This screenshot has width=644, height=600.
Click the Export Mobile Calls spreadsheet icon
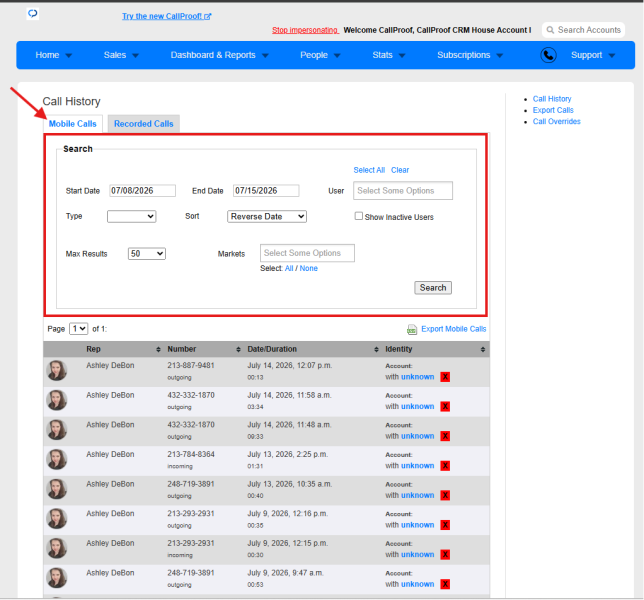(412, 329)
